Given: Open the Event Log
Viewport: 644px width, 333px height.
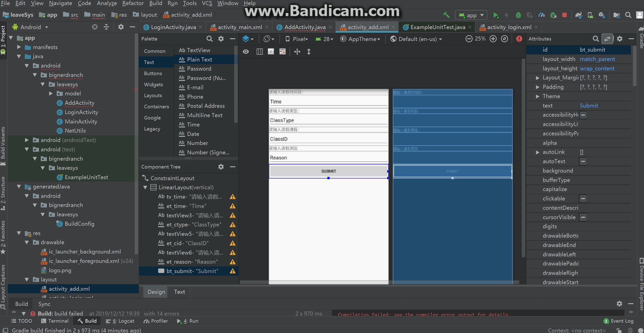Looking at the screenshot, I should (x=618, y=321).
